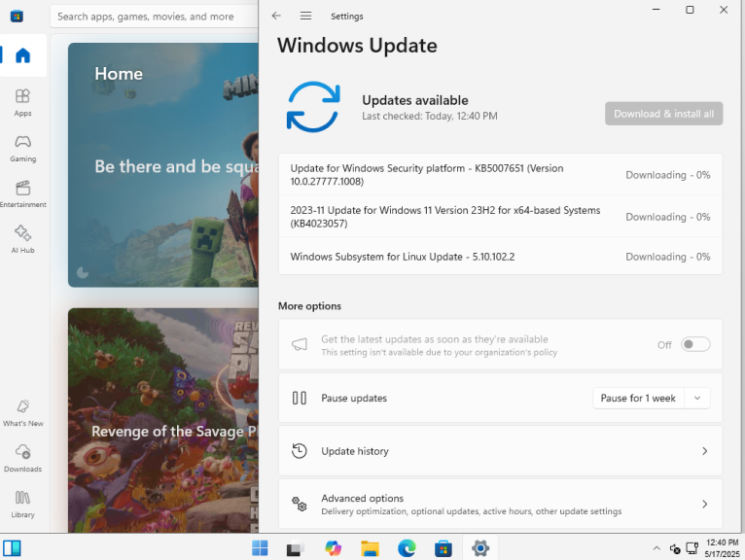The image size is (745, 560).
Task: Open the Windows Start menu
Action: 260,548
